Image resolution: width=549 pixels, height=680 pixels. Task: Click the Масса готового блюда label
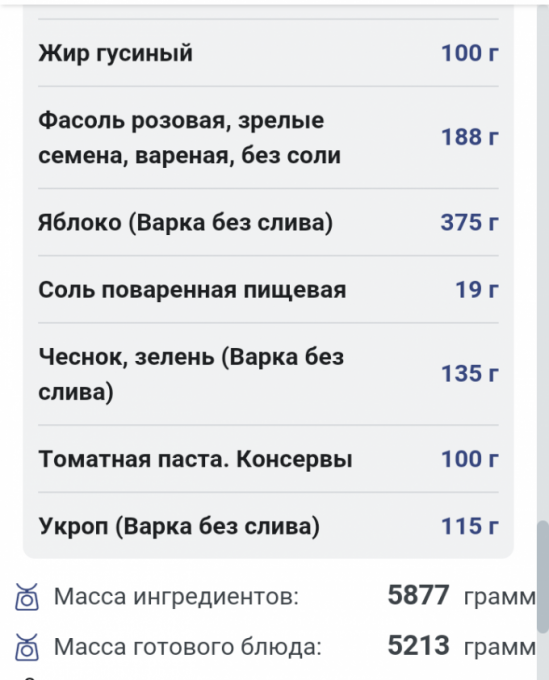188,647
